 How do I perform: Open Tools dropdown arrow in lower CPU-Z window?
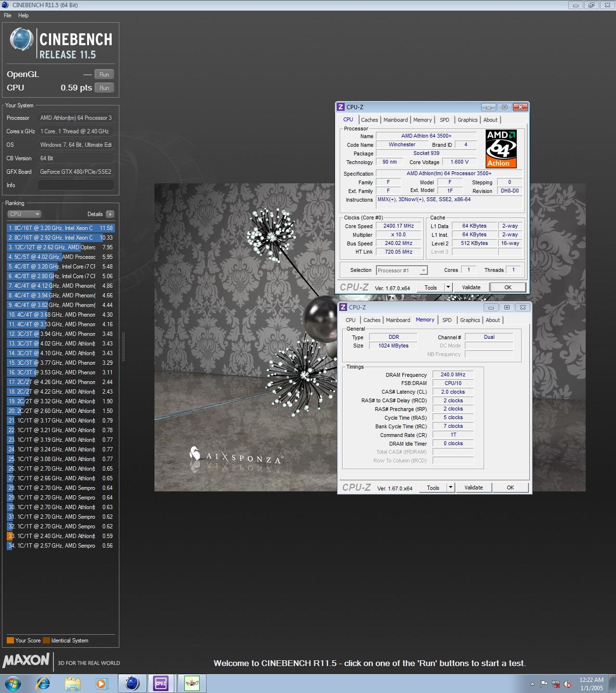coord(450,488)
